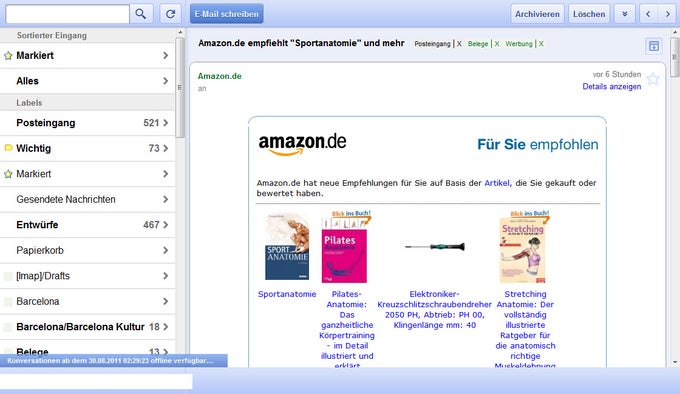Viewport: 680px width, 394px height.
Task: Expand chevron on Posteingang row
Action: pos(166,123)
